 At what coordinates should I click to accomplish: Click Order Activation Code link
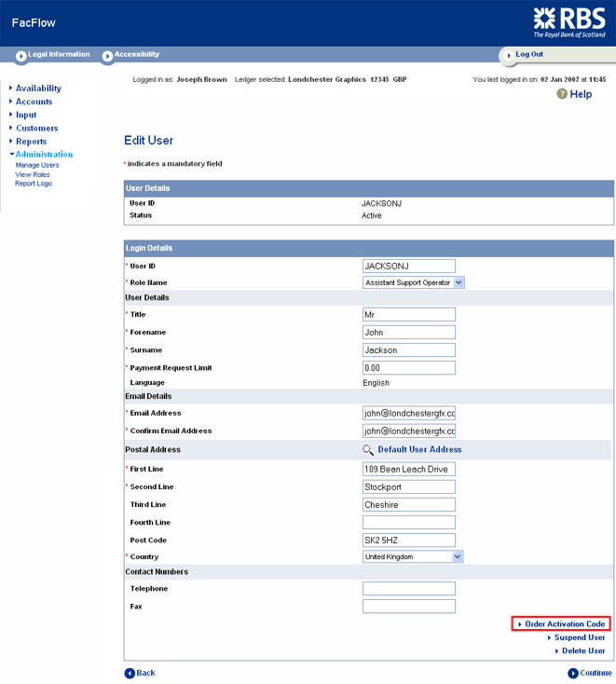click(x=565, y=623)
